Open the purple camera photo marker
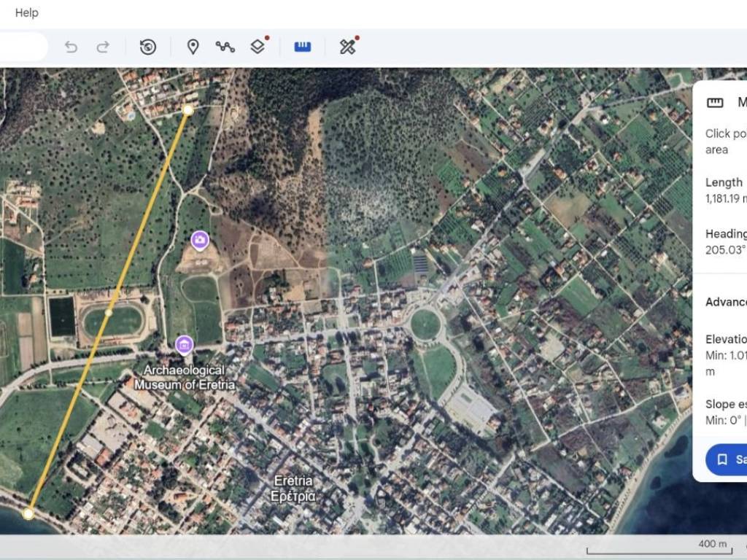The width and height of the screenshot is (747, 560). pos(200,240)
